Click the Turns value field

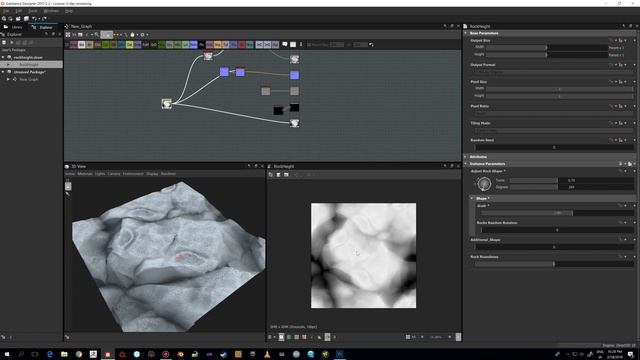pos(571,180)
